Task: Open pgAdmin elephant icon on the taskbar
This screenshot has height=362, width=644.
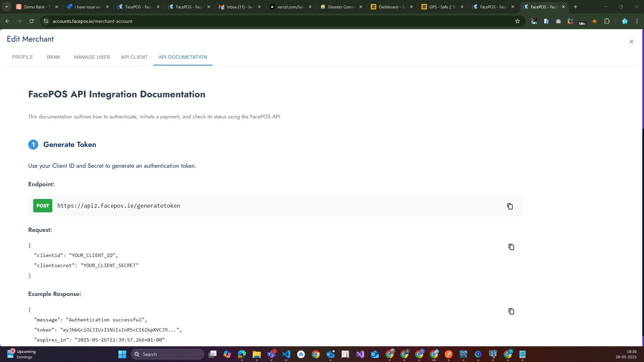Action: [493, 354]
